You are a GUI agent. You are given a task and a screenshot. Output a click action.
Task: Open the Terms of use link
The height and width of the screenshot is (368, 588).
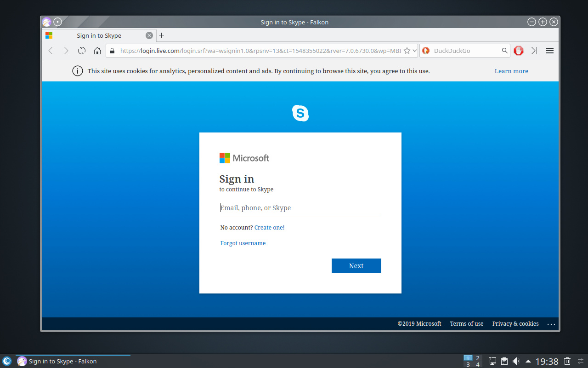(x=467, y=324)
